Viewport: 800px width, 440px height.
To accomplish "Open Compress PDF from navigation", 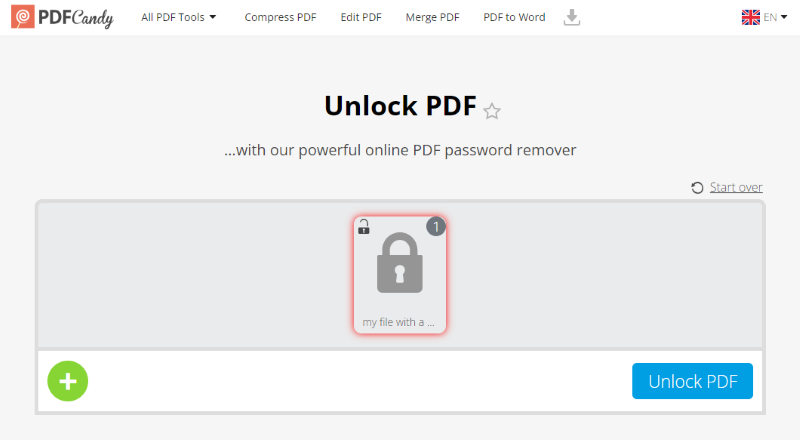I will pyautogui.click(x=280, y=17).
